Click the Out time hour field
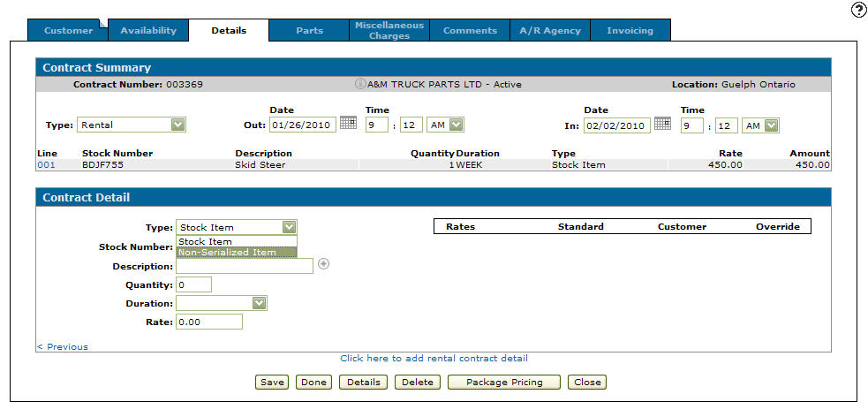 377,125
